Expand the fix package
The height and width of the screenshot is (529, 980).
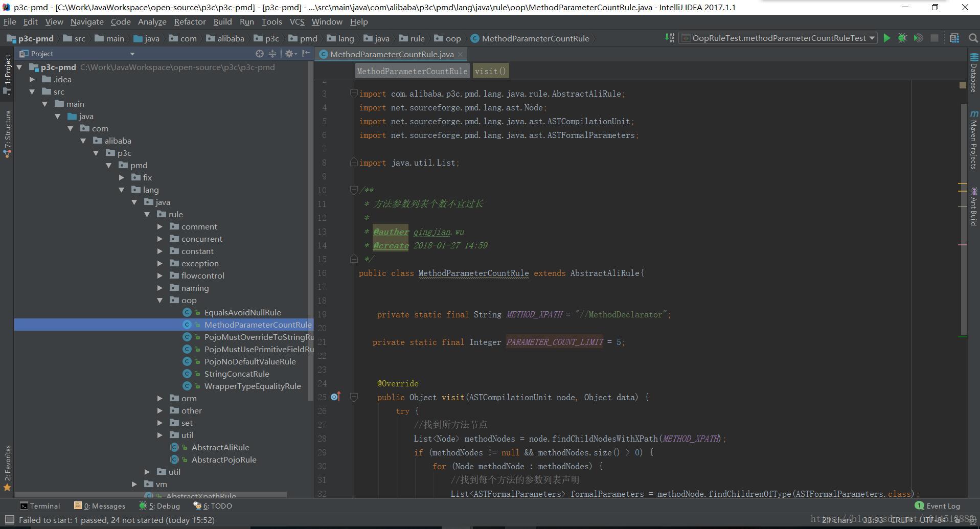click(x=122, y=177)
